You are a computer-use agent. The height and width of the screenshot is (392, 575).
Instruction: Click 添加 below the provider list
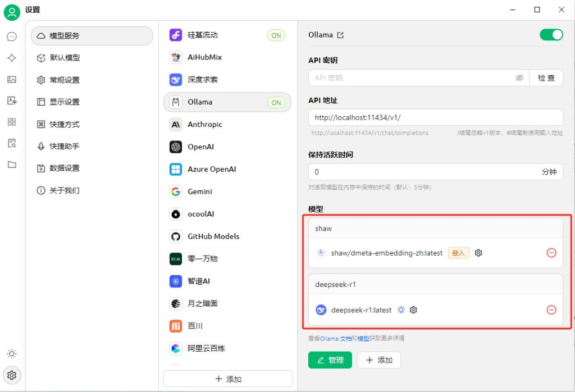[x=228, y=379]
